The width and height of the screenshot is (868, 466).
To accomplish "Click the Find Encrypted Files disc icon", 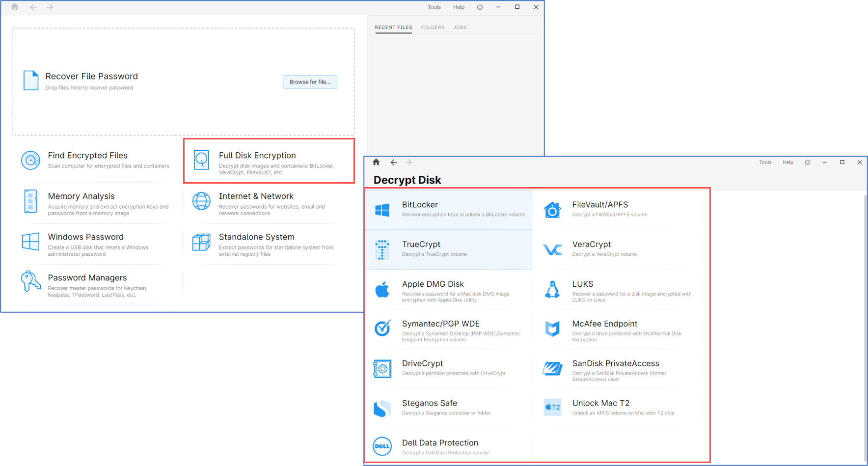I will tap(30, 160).
